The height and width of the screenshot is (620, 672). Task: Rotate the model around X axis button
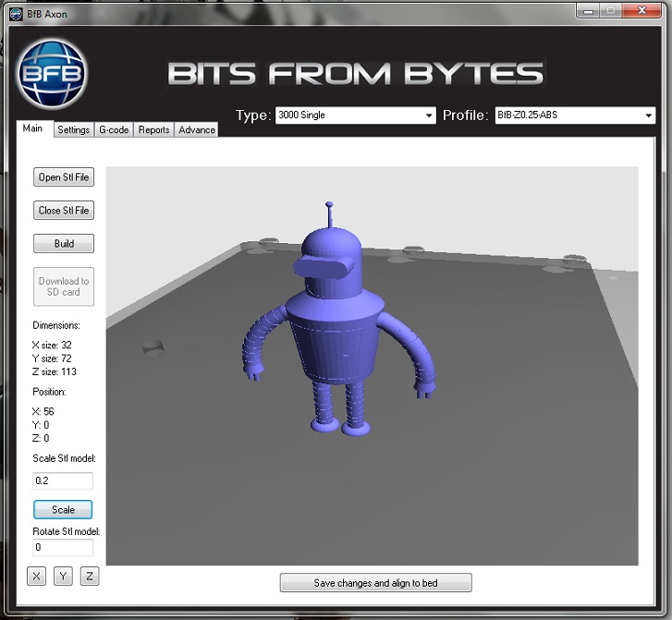click(36, 577)
